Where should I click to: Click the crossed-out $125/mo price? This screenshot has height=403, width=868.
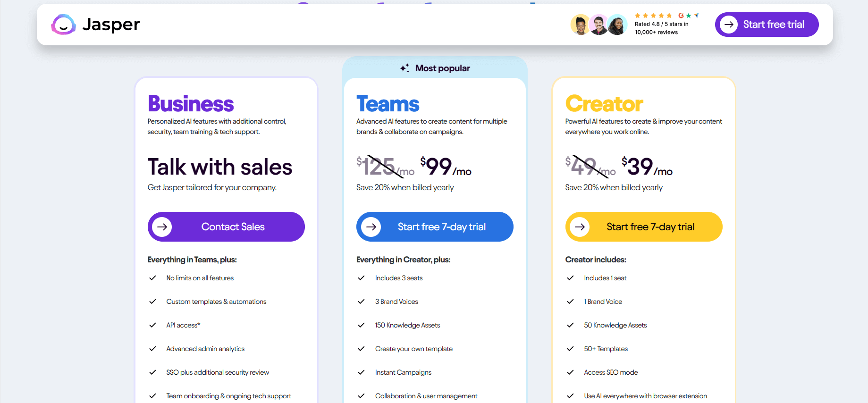(x=385, y=167)
